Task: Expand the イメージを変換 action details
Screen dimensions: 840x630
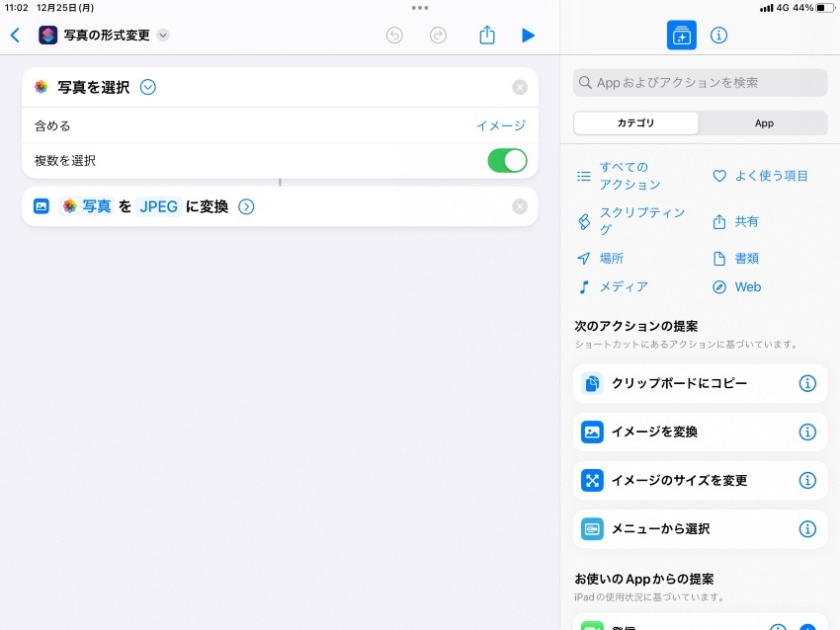Action: [x=246, y=206]
